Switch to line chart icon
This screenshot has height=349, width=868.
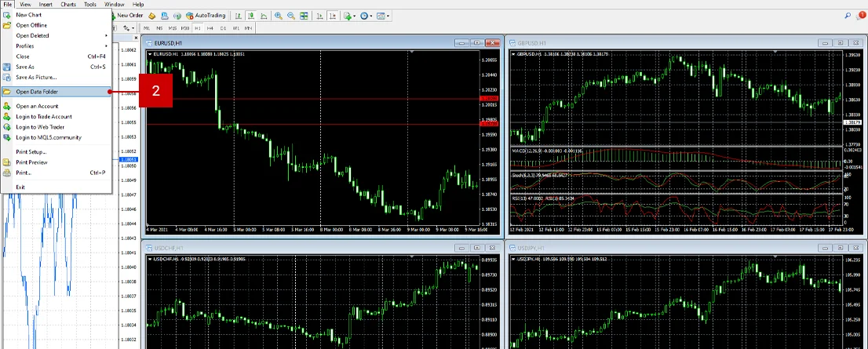(263, 16)
